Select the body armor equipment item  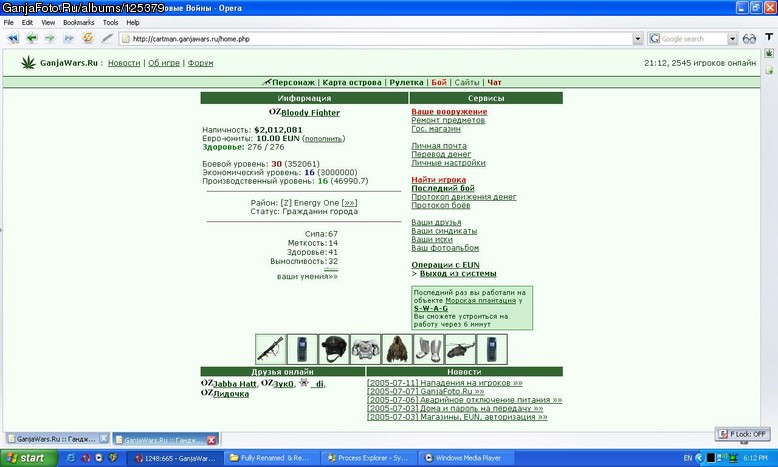(x=365, y=349)
